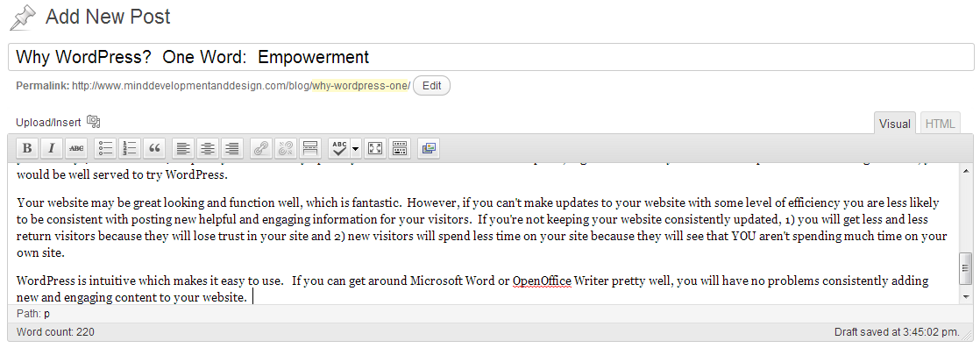
Task: Insert the More tag
Action: tap(309, 148)
